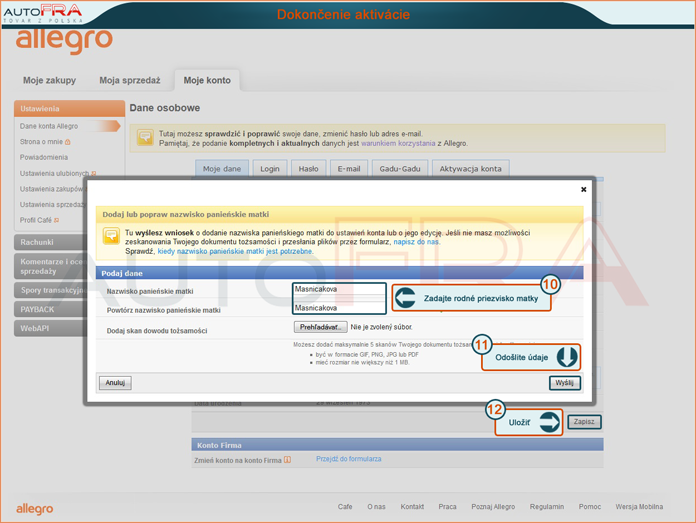Click the icon beside Profil Café

coord(56,220)
